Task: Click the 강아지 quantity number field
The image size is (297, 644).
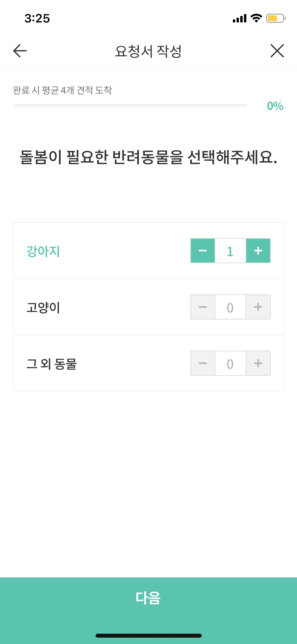Action: [x=230, y=251]
